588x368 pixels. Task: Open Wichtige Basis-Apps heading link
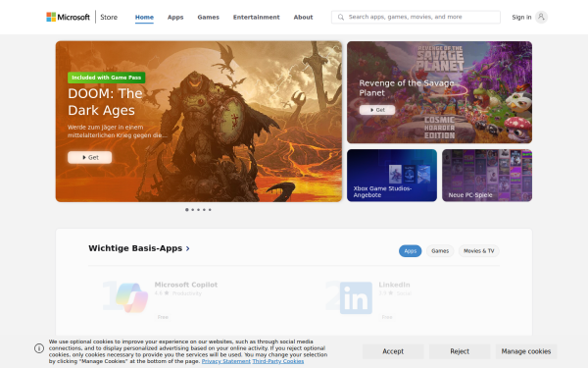point(135,248)
